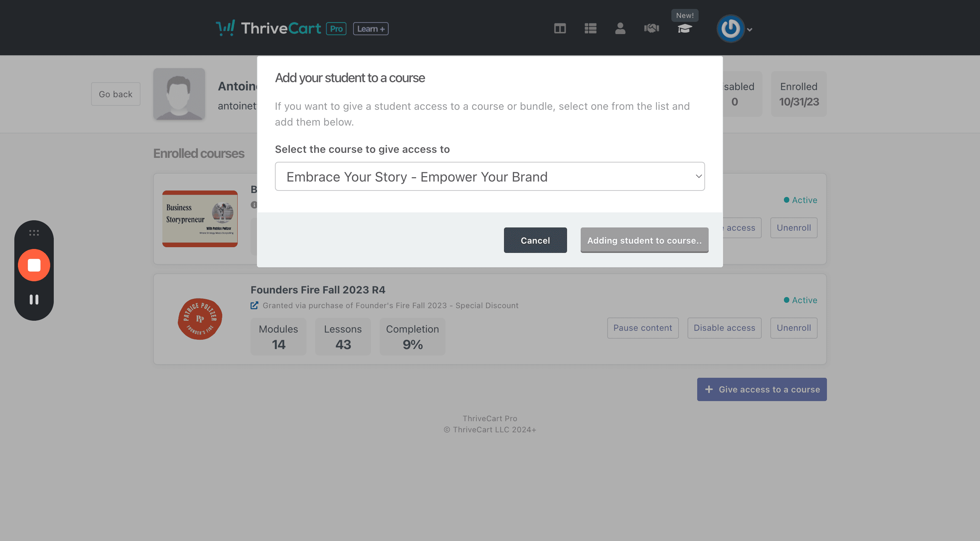This screenshot has height=541, width=980.
Task: Click the Lessons 43 stat
Action: coord(343,337)
